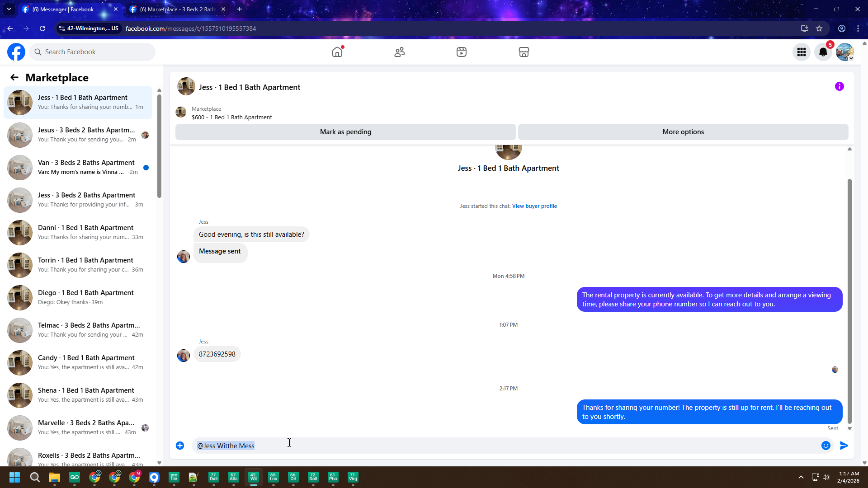Image resolution: width=868 pixels, height=488 pixels.
Task: Open the View buyer profile link
Action: pos(534,206)
